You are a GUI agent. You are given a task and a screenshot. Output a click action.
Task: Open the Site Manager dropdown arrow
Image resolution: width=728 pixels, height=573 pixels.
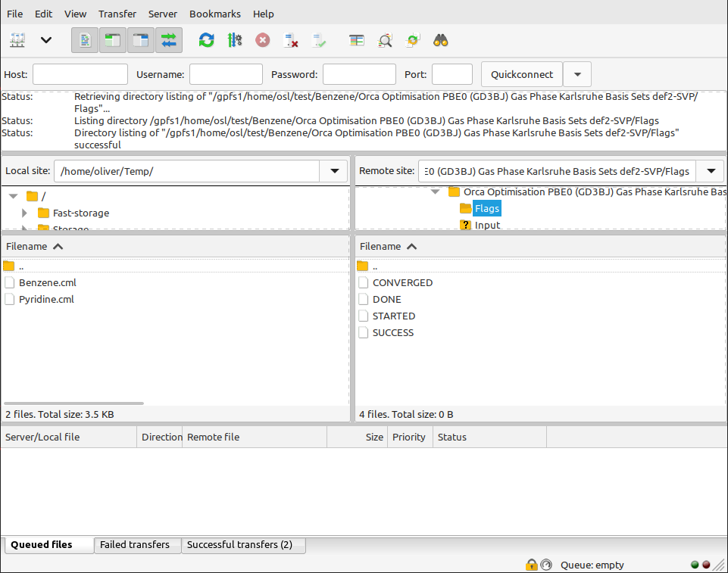click(46, 40)
